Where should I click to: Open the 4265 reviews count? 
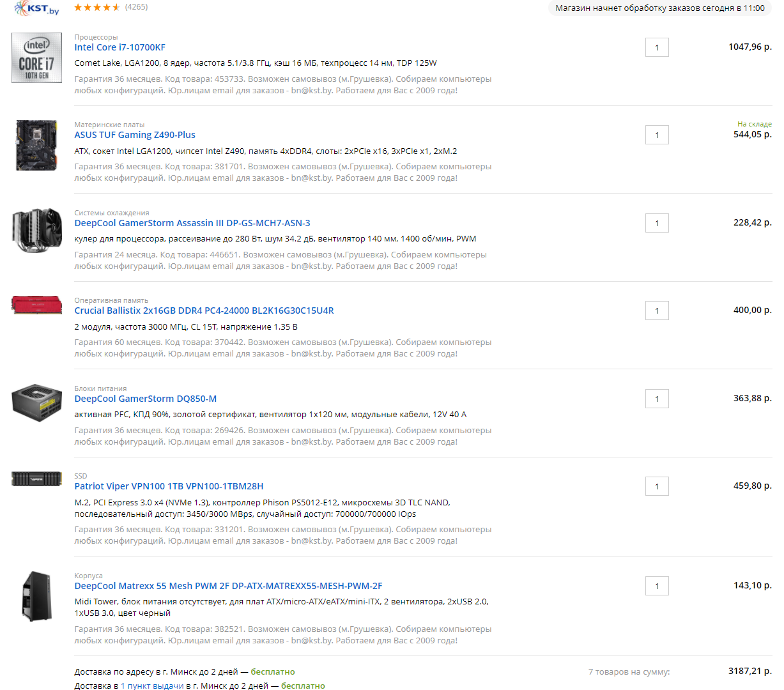coord(136,7)
